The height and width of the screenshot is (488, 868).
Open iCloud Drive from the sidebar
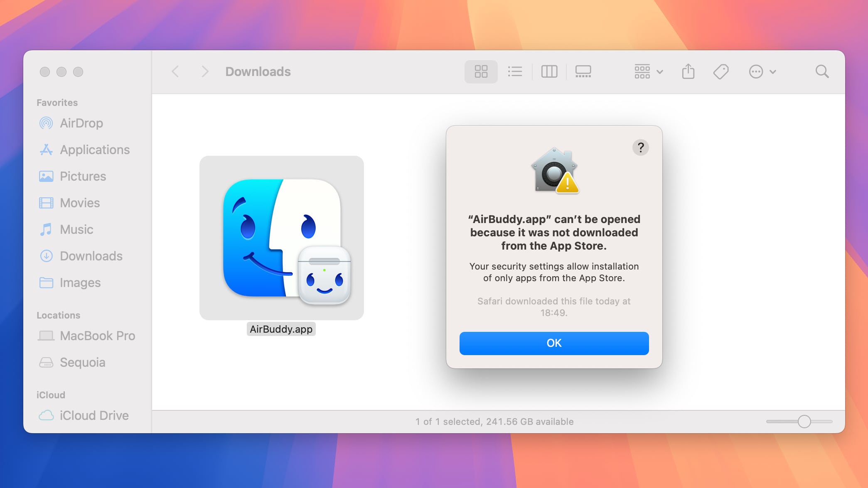[x=94, y=415]
